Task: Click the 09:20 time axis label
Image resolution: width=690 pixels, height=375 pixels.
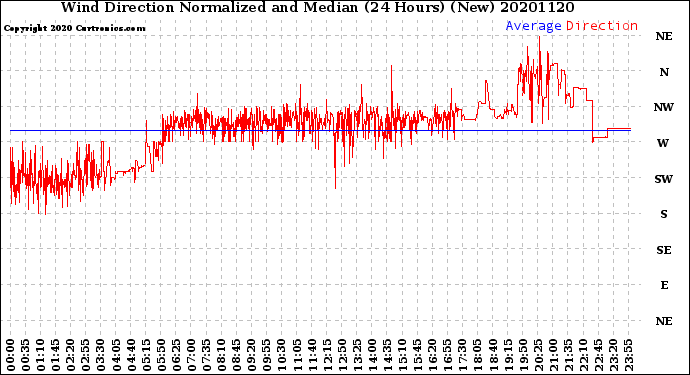Action: point(252,355)
